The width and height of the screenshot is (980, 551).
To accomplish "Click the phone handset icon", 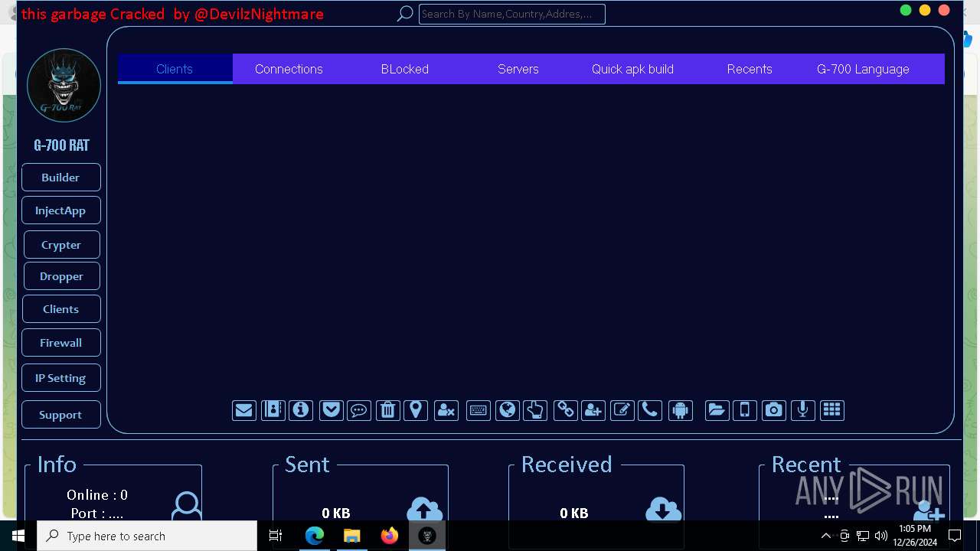I will (650, 410).
